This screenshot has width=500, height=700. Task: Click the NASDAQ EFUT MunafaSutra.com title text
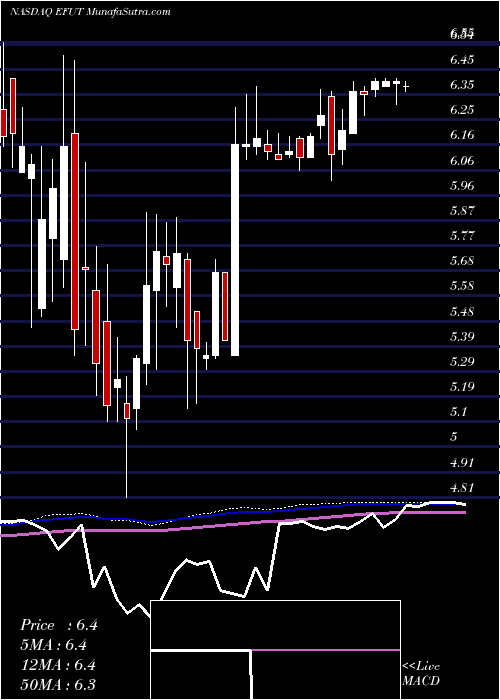[90, 12]
